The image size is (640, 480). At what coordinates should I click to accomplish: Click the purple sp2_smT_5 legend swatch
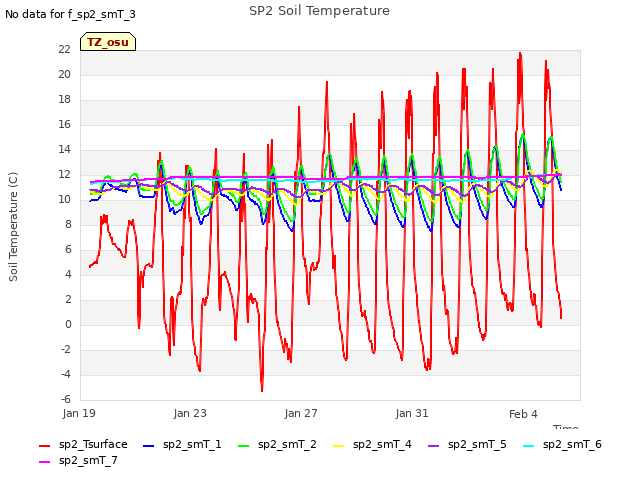[433, 446]
